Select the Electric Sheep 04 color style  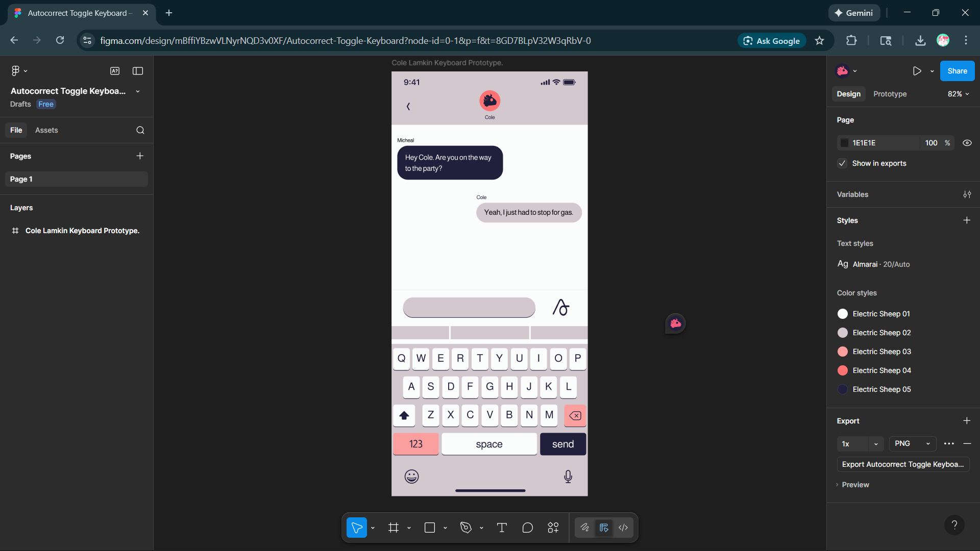click(881, 370)
